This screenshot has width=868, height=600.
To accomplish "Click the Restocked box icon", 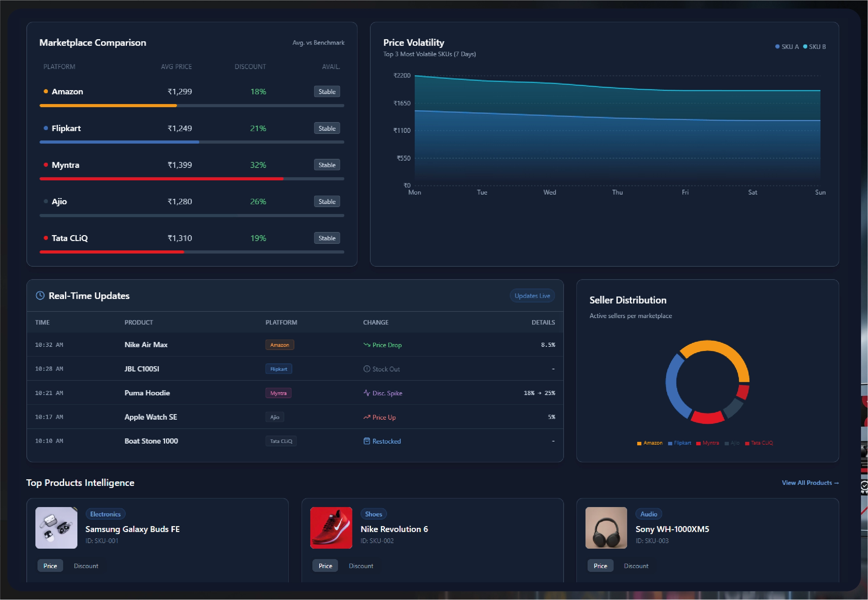I will pyautogui.click(x=367, y=441).
